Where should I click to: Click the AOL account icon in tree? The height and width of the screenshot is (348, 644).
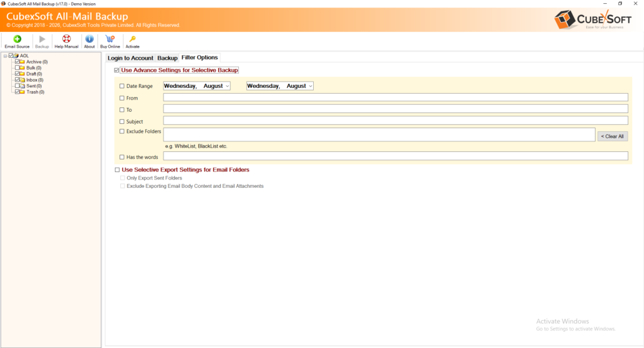pos(16,55)
